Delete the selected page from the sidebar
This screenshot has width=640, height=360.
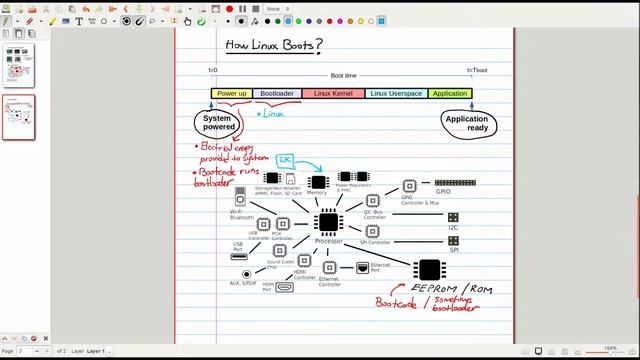pyautogui.click(x=34, y=338)
